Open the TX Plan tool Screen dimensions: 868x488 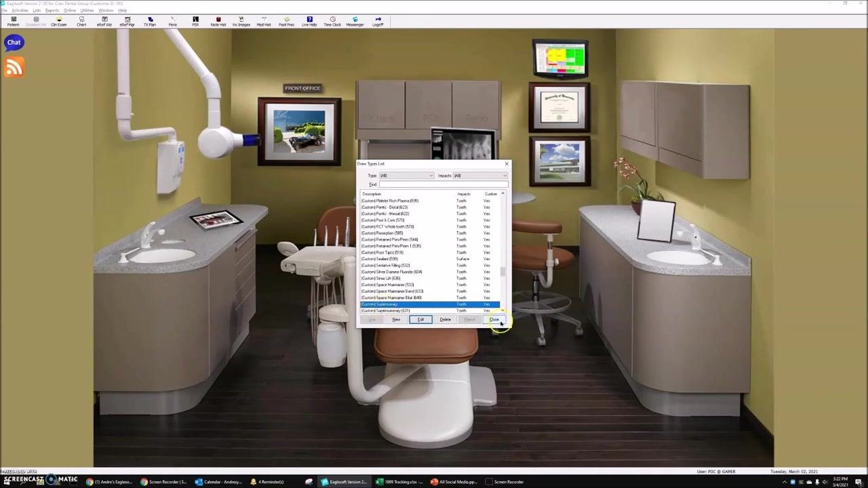pyautogui.click(x=150, y=21)
